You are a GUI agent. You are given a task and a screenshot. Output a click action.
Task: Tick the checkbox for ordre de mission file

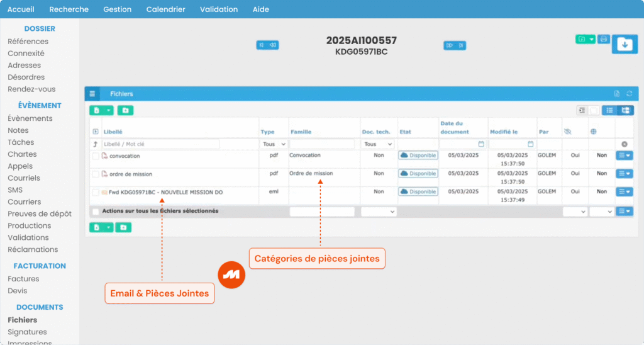[x=96, y=174]
